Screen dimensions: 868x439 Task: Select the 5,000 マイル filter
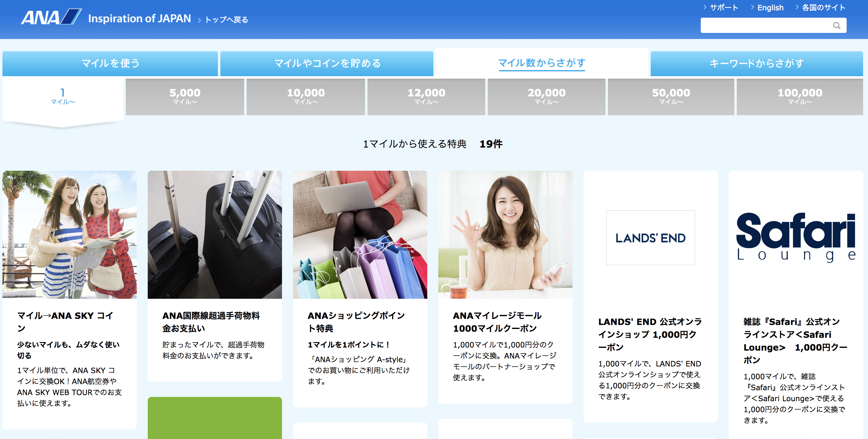185,96
